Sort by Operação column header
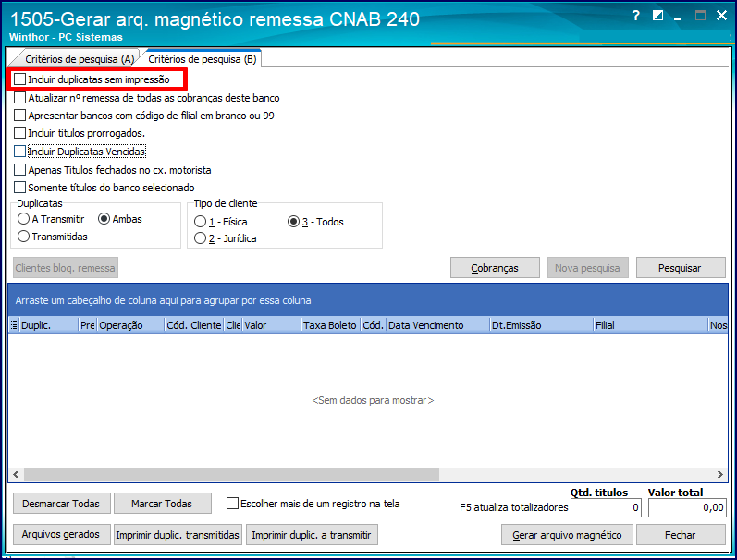 pyautogui.click(x=130, y=325)
